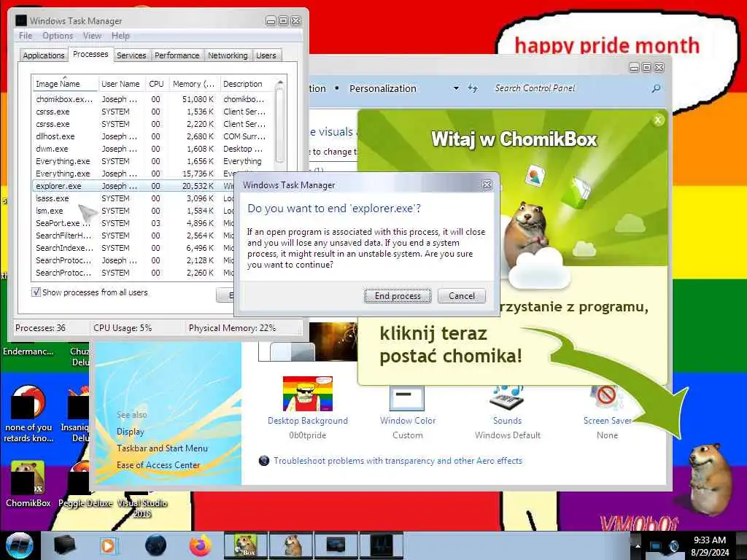Open Ease of Access Center link

click(x=158, y=464)
